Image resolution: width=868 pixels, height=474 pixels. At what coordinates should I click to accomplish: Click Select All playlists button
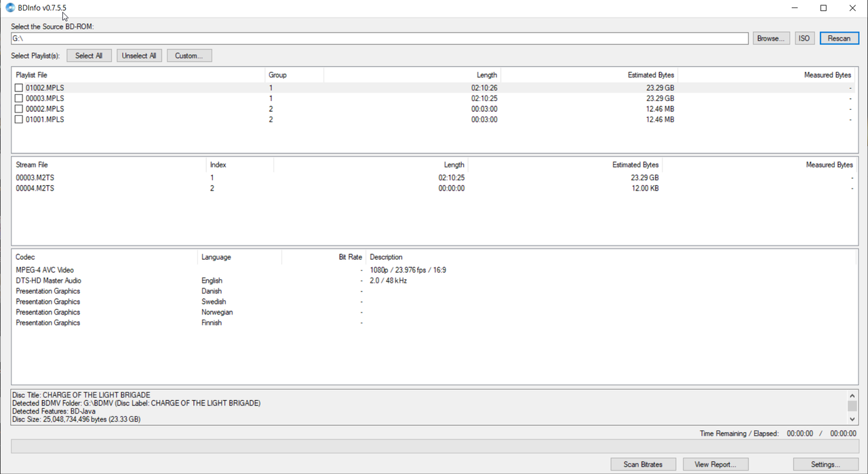tap(89, 56)
